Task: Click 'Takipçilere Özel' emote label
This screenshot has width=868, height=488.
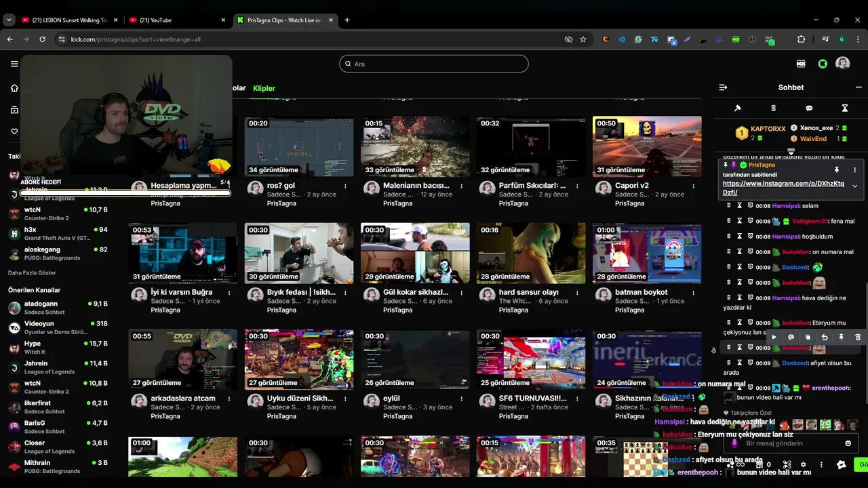Action: coord(751,413)
